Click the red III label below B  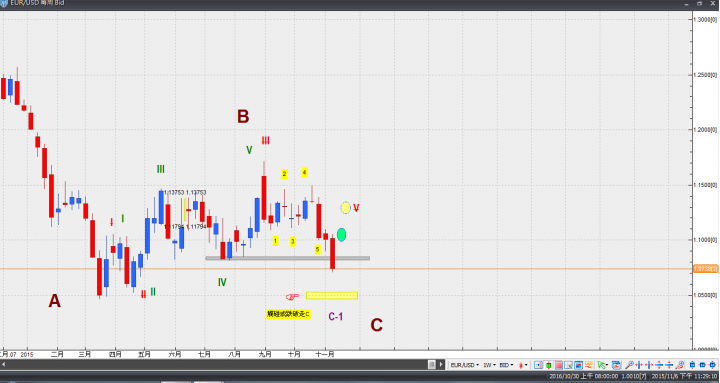click(x=265, y=141)
